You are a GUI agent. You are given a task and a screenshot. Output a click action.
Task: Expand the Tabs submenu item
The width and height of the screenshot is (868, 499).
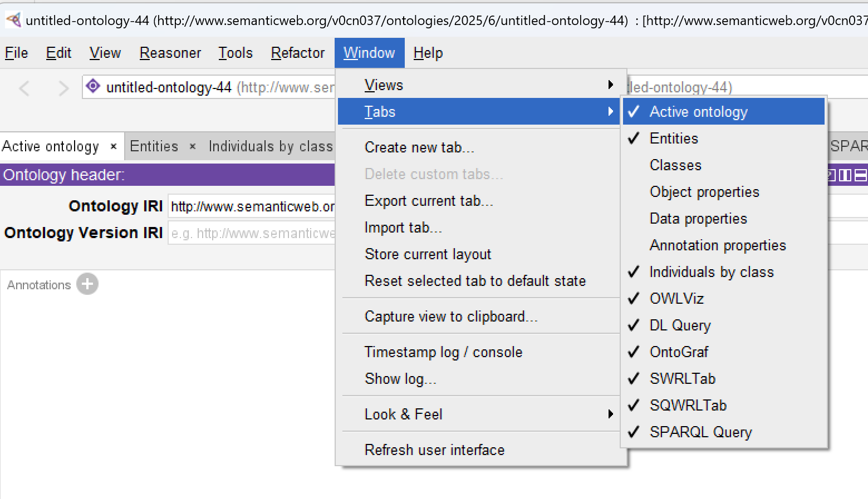point(479,111)
